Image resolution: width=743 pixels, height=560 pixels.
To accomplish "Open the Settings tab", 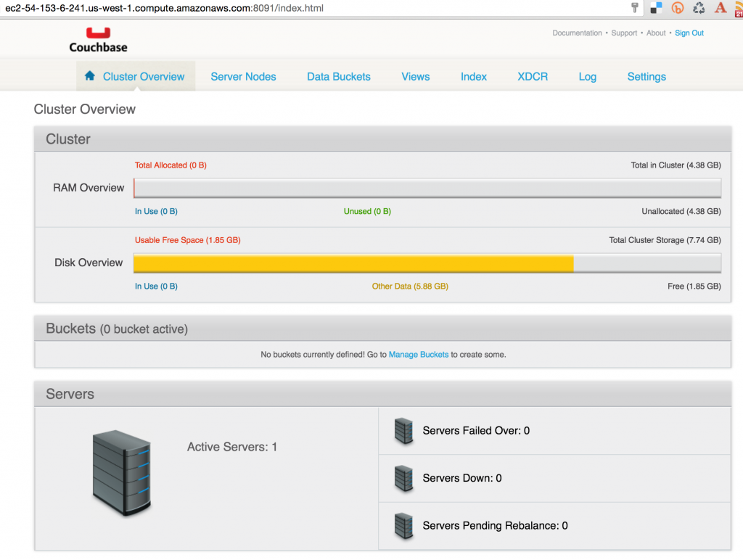I will coord(646,77).
